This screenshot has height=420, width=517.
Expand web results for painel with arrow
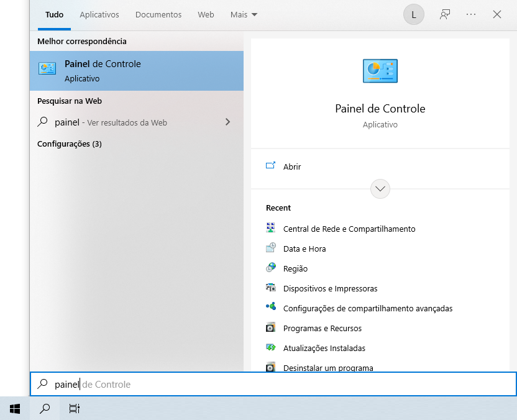227,122
